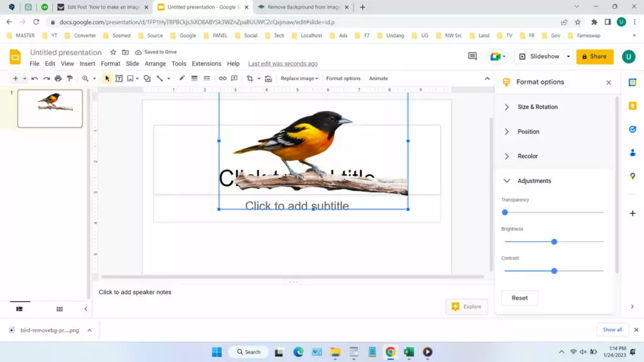Click the Reset button in Adjustments

pos(519,298)
